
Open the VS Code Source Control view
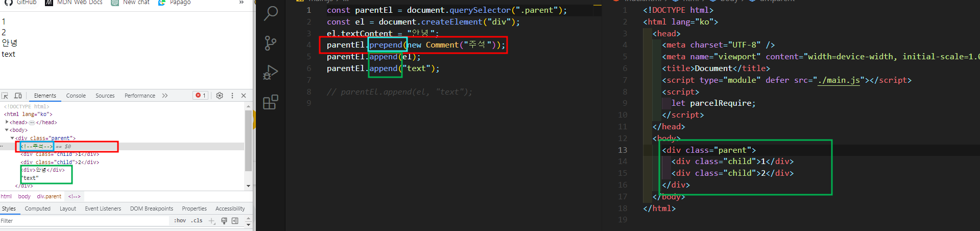(x=271, y=43)
